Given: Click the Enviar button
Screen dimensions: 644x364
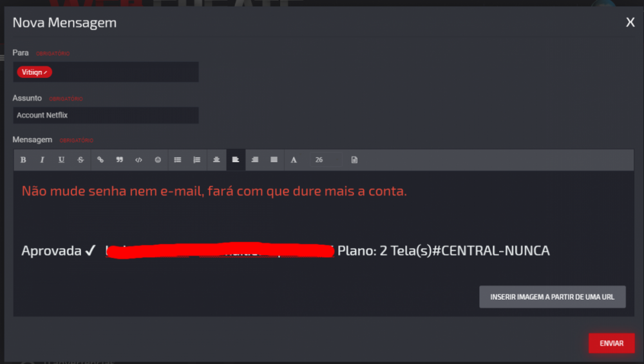Looking at the screenshot, I should tap(612, 343).
